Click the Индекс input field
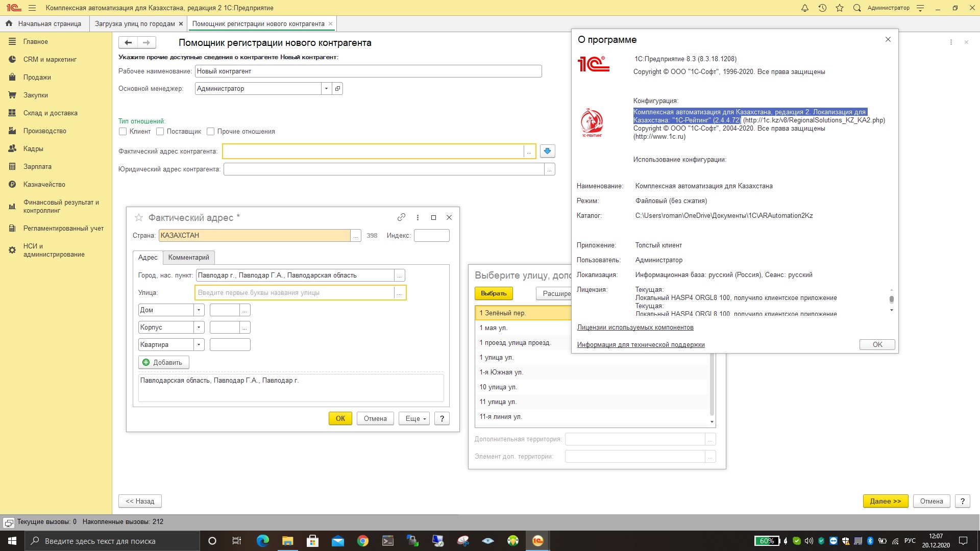This screenshot has width=980, height=551. (x=432, y=235)
